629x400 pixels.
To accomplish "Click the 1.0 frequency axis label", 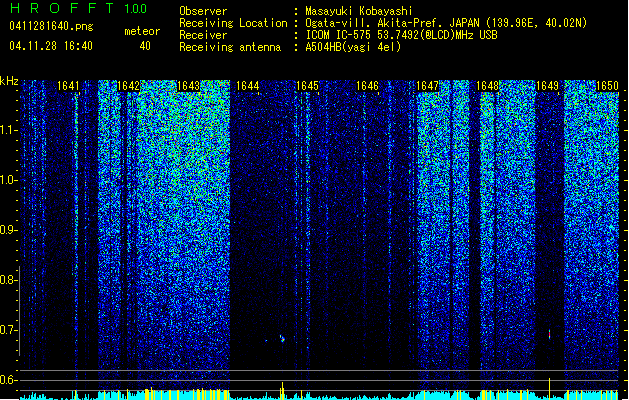I will [x=8, y=180].
